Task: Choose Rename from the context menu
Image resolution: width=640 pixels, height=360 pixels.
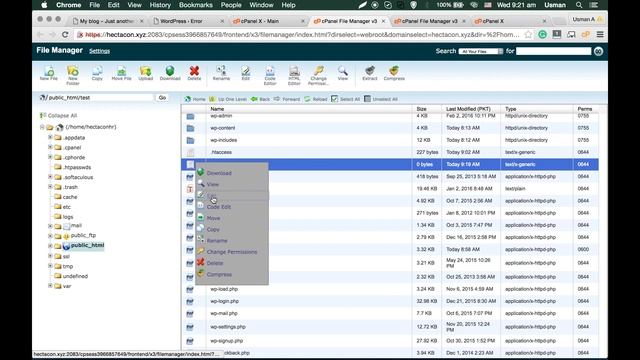Action: [217, 241]
